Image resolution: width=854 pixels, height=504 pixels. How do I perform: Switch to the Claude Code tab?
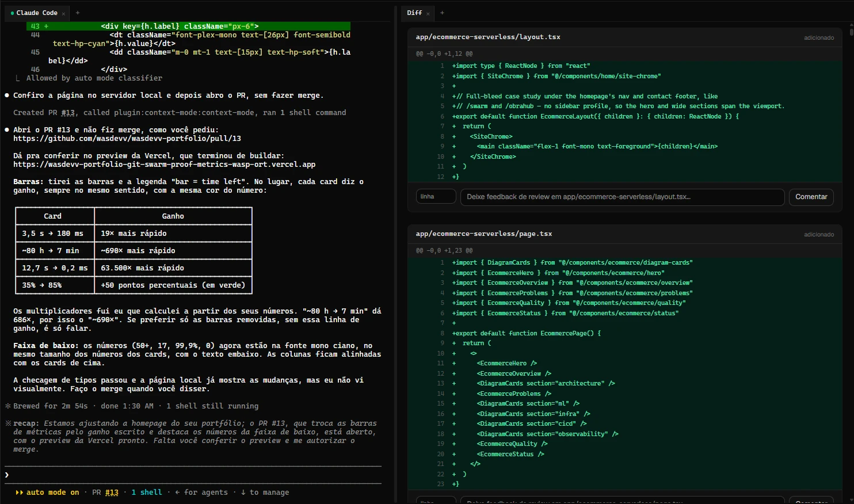[x=37, y=13]
